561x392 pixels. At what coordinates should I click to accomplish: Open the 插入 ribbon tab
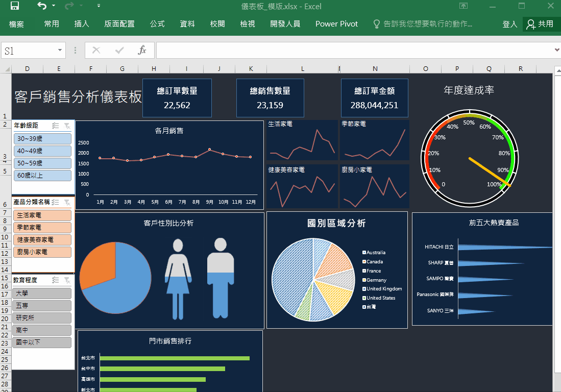tap(82, 24)
